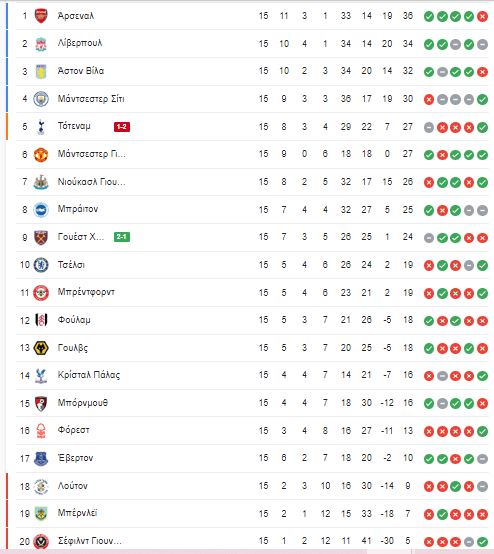The width and height of the screenshot is (494, 554).
Task: Click the Liverpool club crest
Action: tap(41, 43)
